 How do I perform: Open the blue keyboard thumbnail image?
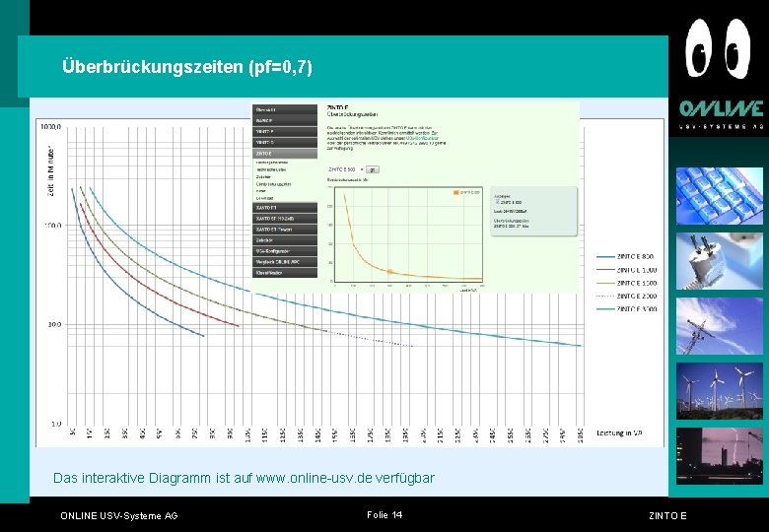720,196
